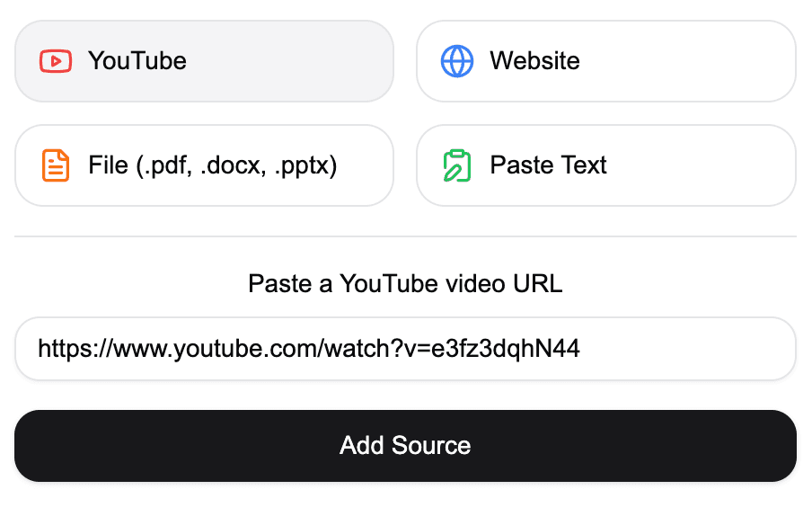The width and height of the screenshot is (812, 525).
Task: Click the divider line below source options
Action: [x=405, y=236]
